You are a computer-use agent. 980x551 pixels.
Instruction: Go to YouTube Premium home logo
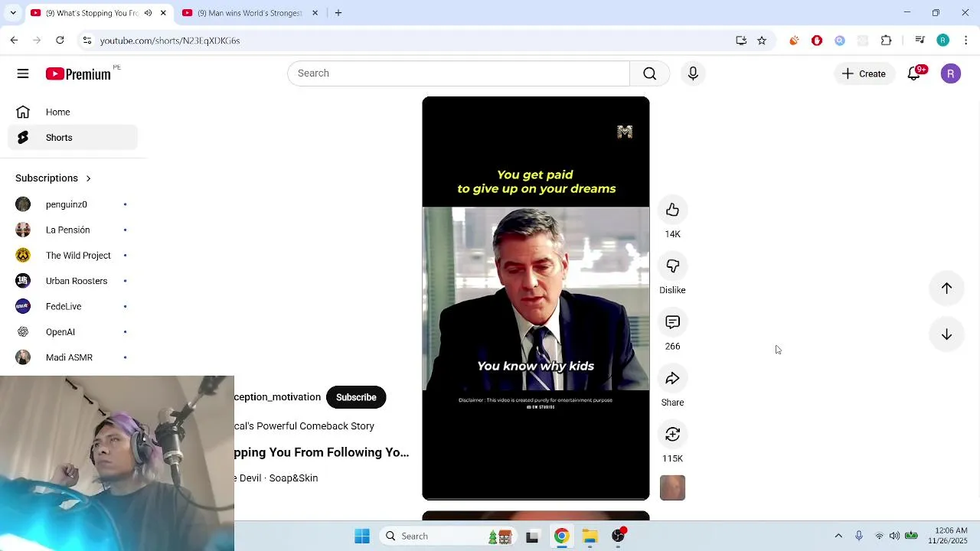[78, 73]
